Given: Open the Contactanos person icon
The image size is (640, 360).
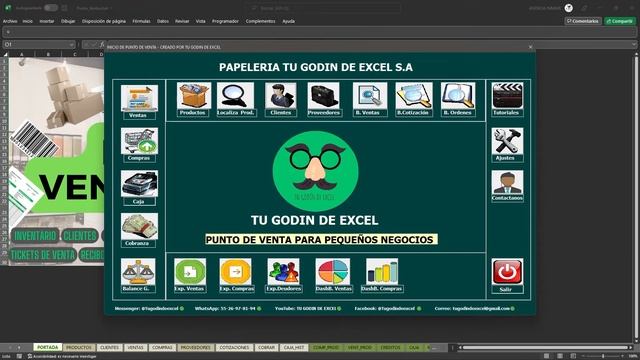Looking at the screenshot, I should coord(507,182).
